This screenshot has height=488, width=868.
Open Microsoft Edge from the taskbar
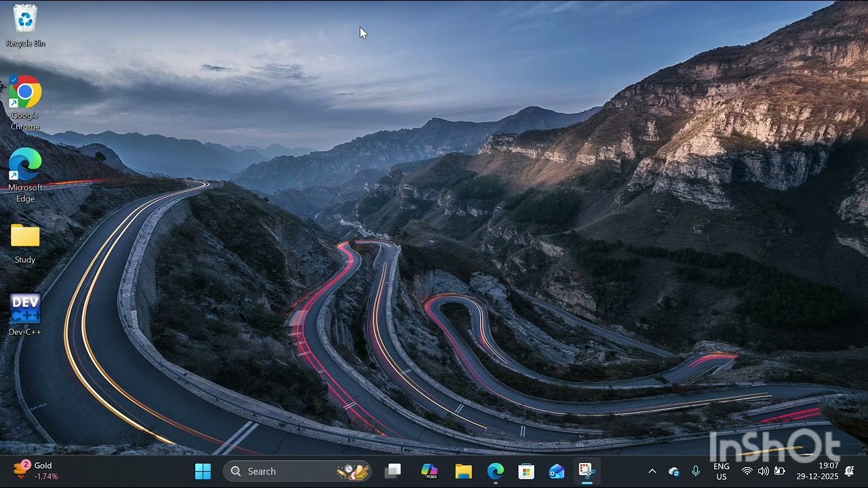click(496, 471)
